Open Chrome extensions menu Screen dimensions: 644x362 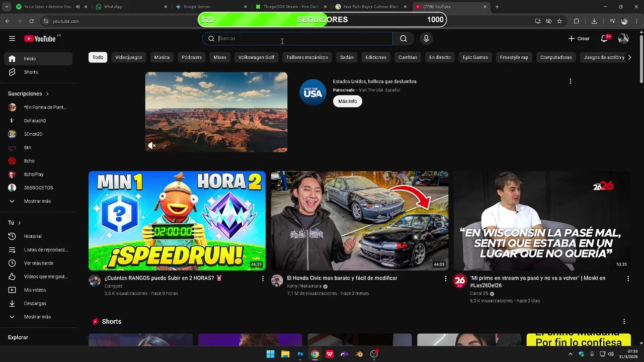(x=577, y=21)
